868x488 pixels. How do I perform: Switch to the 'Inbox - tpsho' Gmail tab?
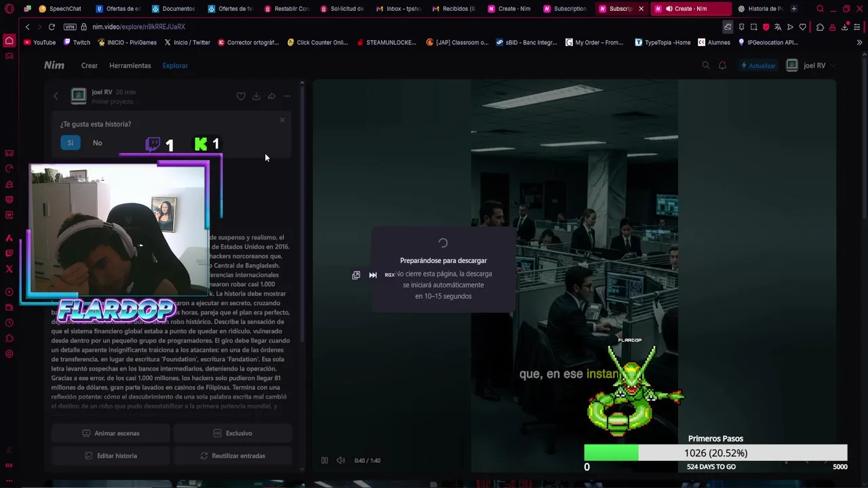(x=399, y=9)
